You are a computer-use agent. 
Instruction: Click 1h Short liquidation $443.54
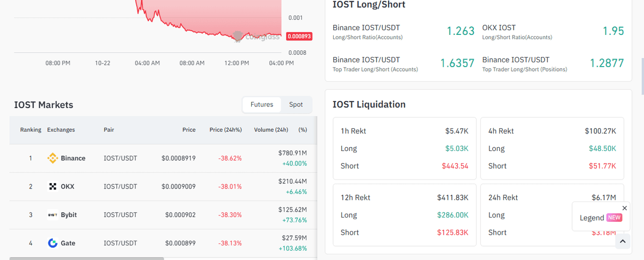(x=455, y=166)
